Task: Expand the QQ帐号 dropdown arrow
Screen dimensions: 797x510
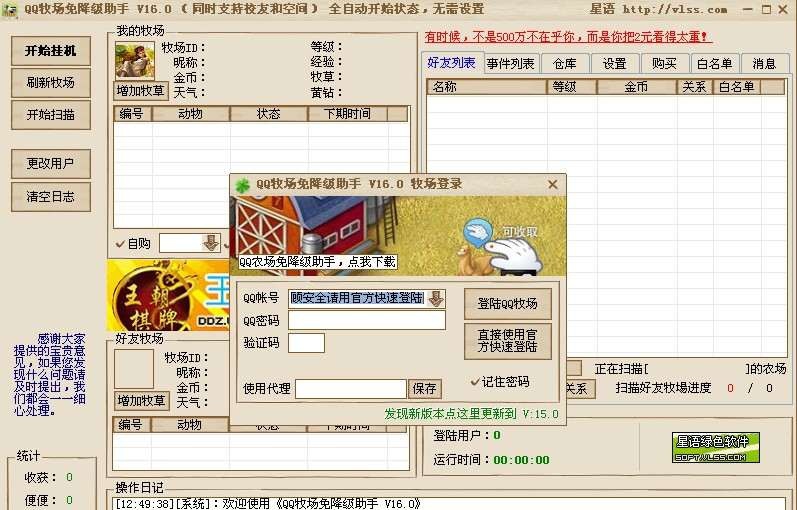Action: [x=436, y=298]
